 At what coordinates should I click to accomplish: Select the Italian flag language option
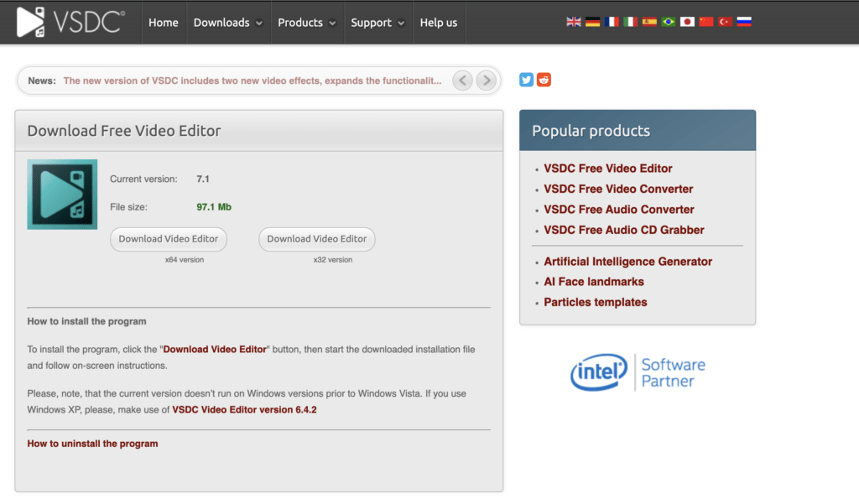click(631, 22)
